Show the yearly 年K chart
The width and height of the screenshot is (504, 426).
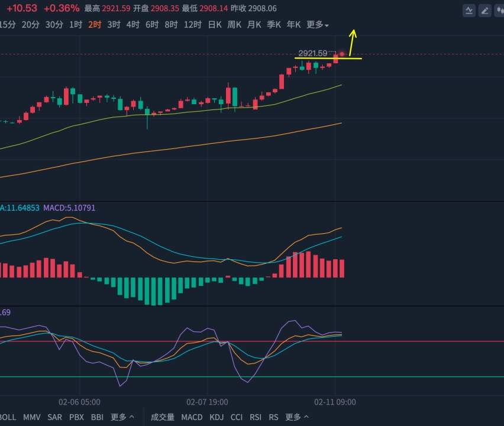coord(294,25)
